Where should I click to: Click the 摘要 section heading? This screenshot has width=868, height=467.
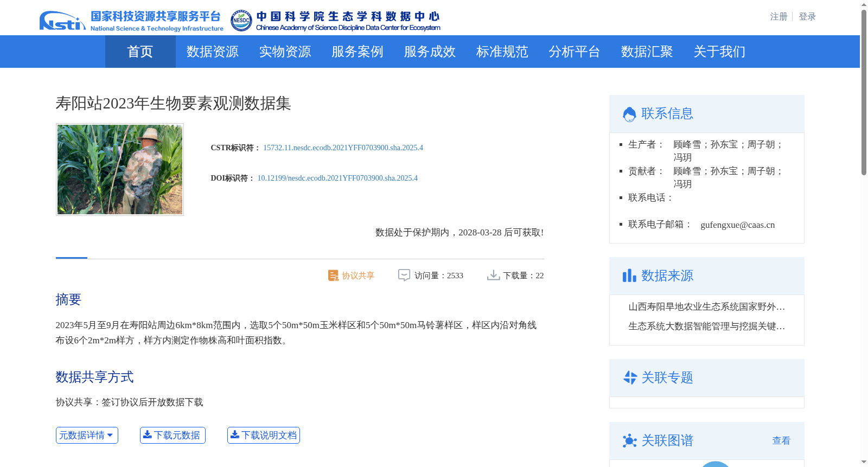pyautogui.click(x=68, y=299)
